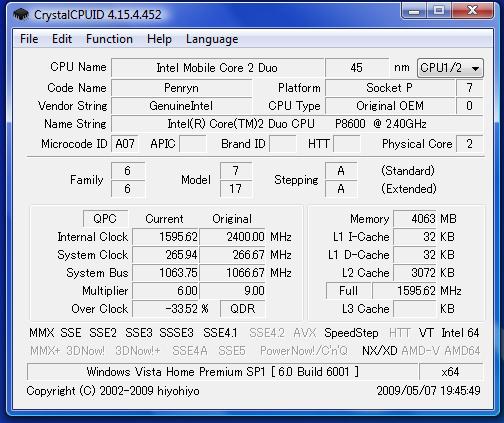Click the 45 nm process field
Viewport: 504px width, 423px height.
tap(357, 68)
